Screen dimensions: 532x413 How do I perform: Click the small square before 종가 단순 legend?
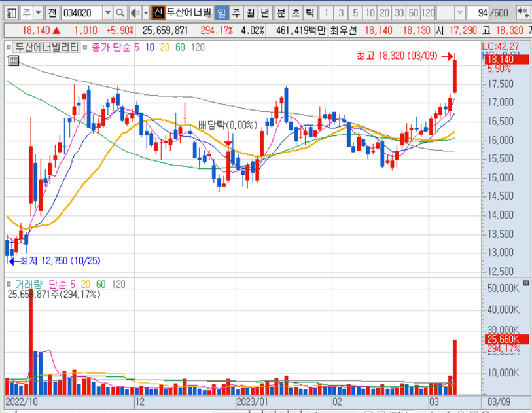tap(85, 47)
